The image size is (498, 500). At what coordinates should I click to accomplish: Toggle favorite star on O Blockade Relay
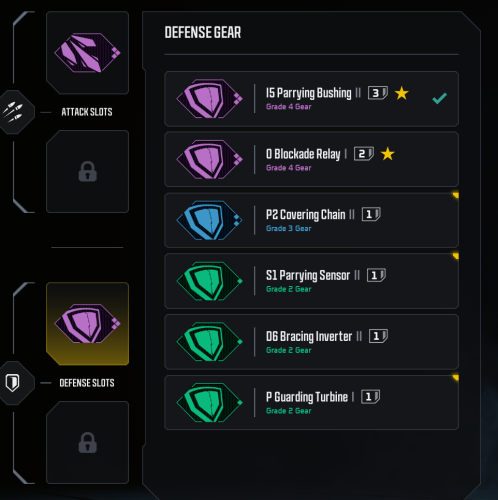tap(388, 154)
